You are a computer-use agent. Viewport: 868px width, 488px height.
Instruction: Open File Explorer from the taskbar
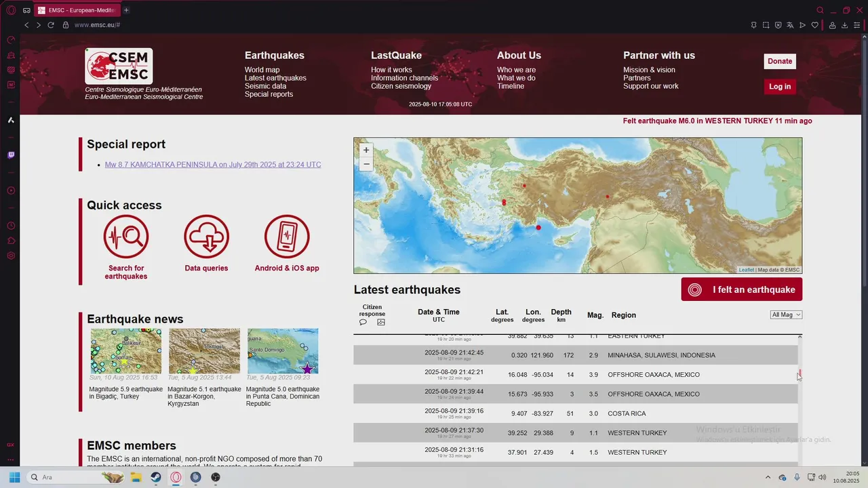(x=136, y=477)
